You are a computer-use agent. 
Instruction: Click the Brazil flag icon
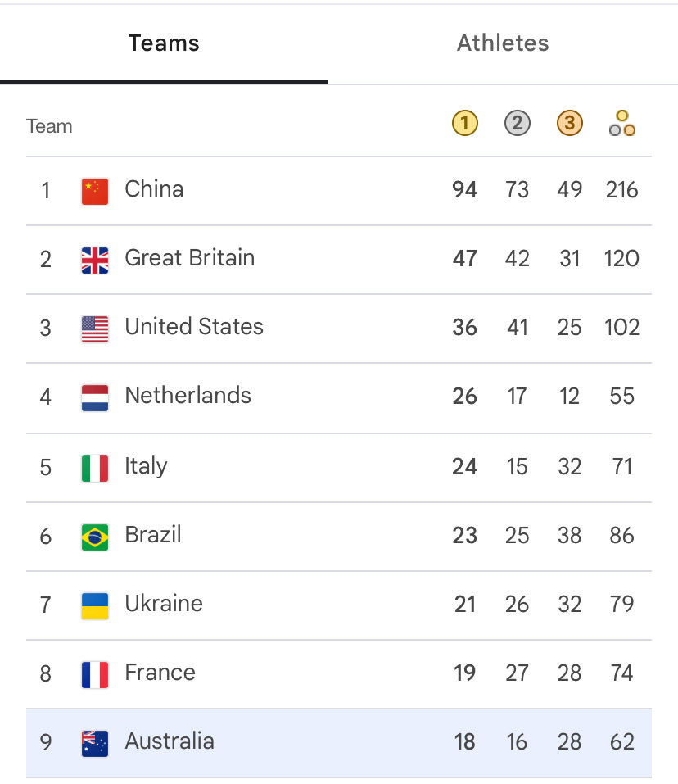click(x=95, y=537)
